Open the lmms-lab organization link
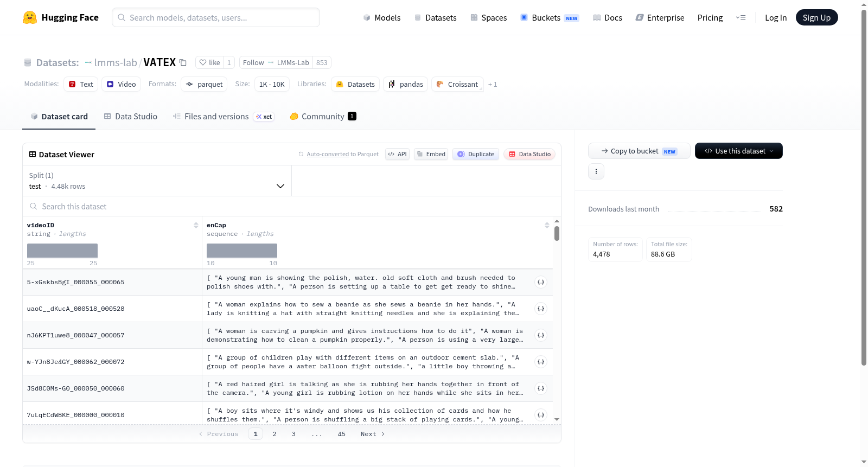868x467 pixels. [115, 62]
